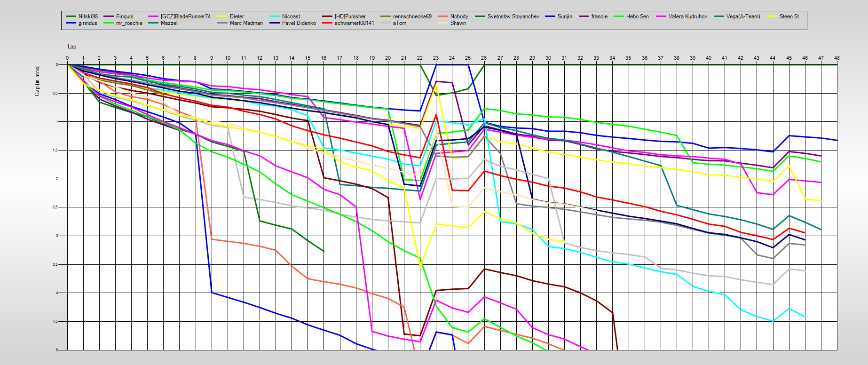
Task: Click the Nicoast legend label
Action: point(291,16)
